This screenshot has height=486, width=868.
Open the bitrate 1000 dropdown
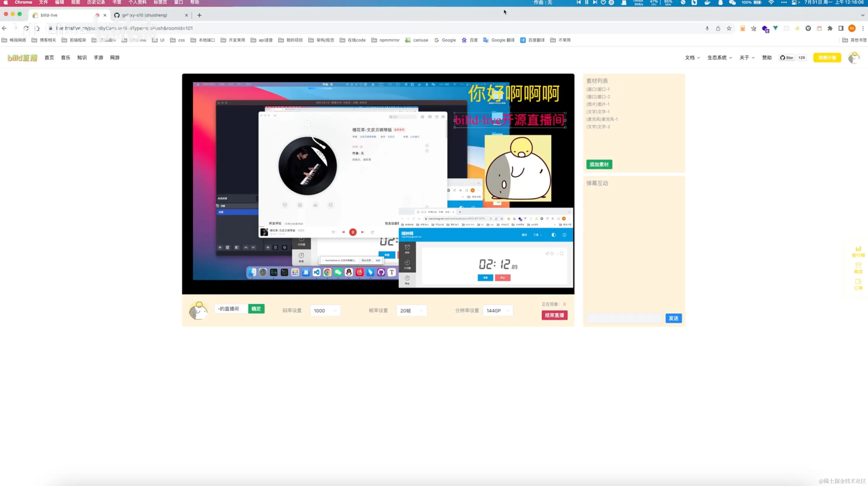tap(325, 311)
